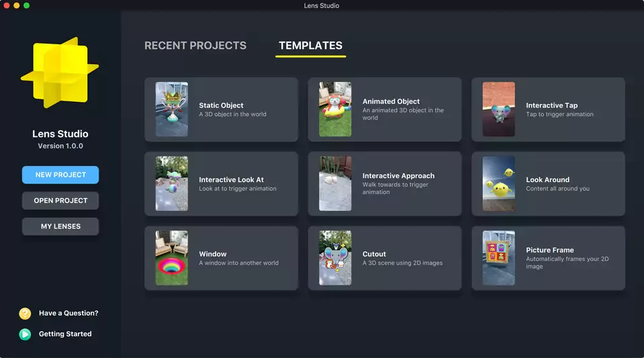Select the Templates tab

(x=310, y=46)
